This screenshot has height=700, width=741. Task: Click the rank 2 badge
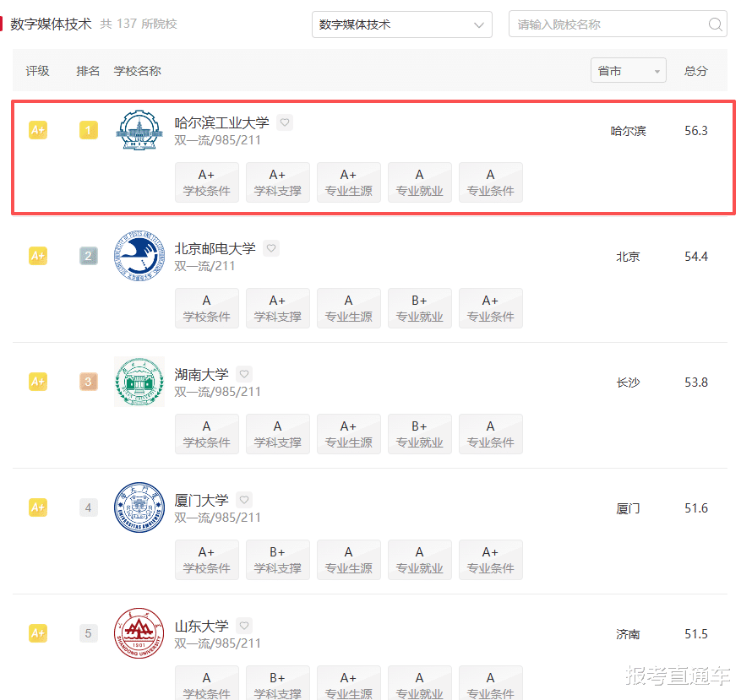(89, 256)
